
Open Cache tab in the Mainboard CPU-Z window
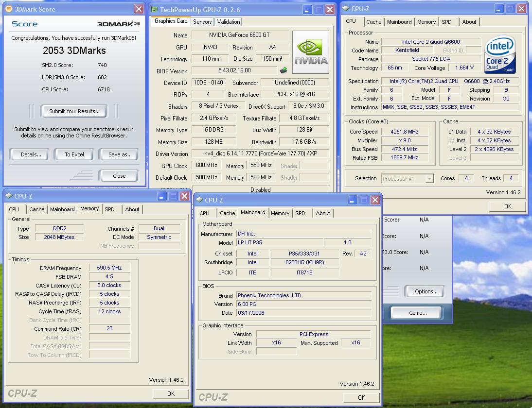click(227, 213)
